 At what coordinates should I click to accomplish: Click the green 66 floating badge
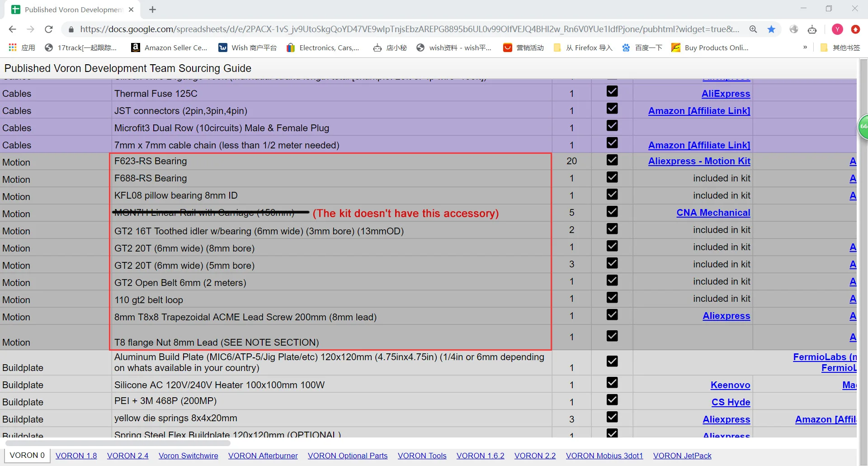863,127
